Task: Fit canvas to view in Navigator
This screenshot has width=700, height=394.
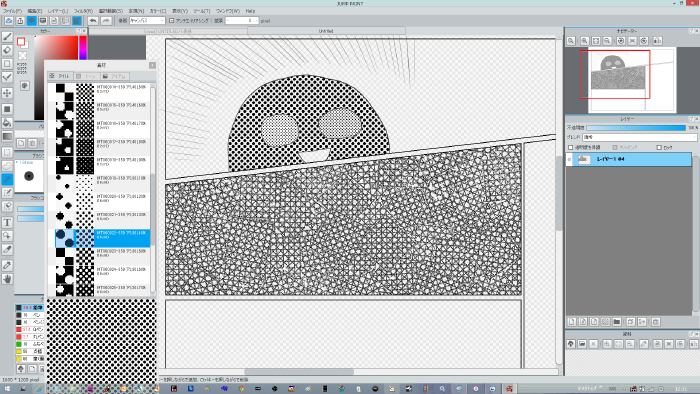Action: click(x=596, y=41)
